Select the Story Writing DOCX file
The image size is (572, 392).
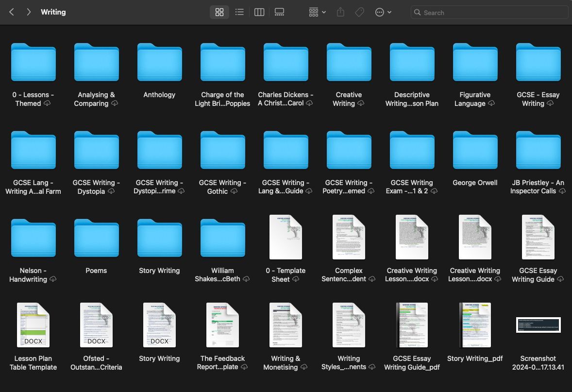[x=159, y=325]
